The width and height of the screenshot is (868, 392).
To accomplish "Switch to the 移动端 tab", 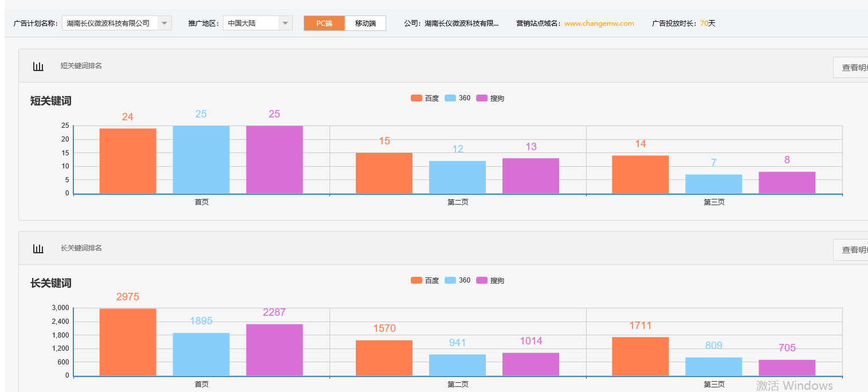I will click(x=366, y=23).
